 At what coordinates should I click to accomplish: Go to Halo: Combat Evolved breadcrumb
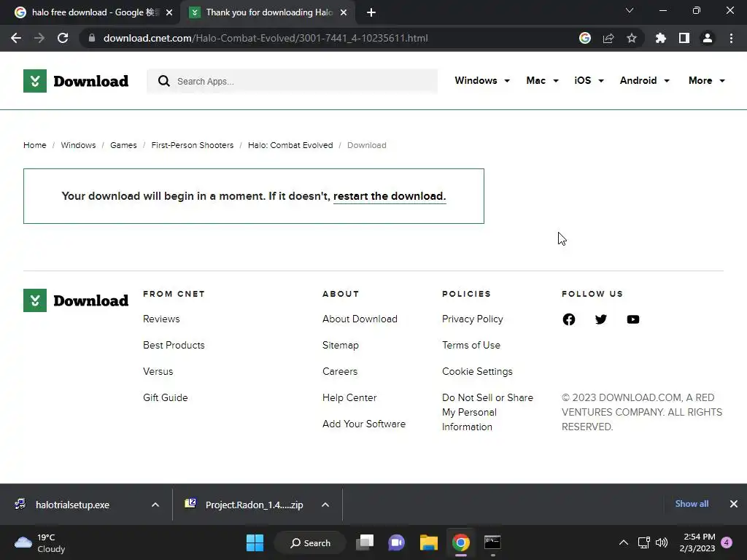click(x=290, y=145)
